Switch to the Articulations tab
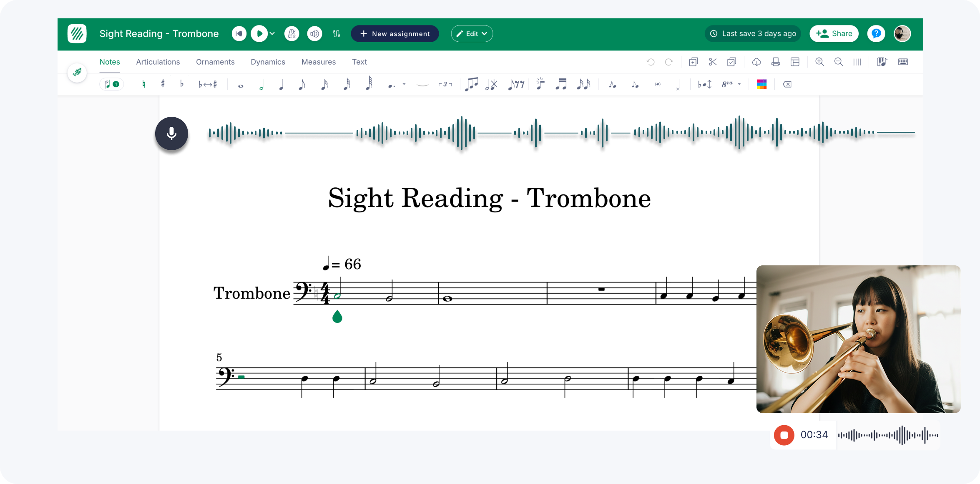The image size is (980, 484). click(158, 62)
